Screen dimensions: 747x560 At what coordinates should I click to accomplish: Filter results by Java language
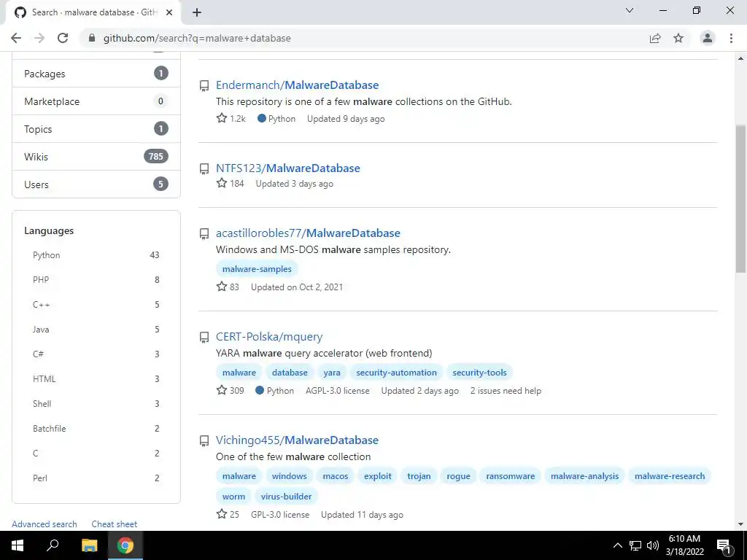pyautogui.click(x=96, y=330)
